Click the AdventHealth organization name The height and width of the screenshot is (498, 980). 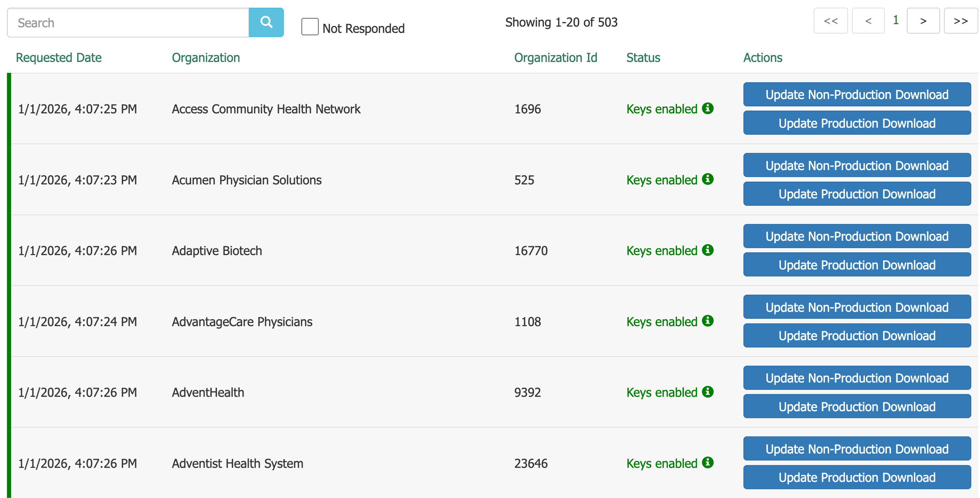pyautogui.click(x=208, y=393)
